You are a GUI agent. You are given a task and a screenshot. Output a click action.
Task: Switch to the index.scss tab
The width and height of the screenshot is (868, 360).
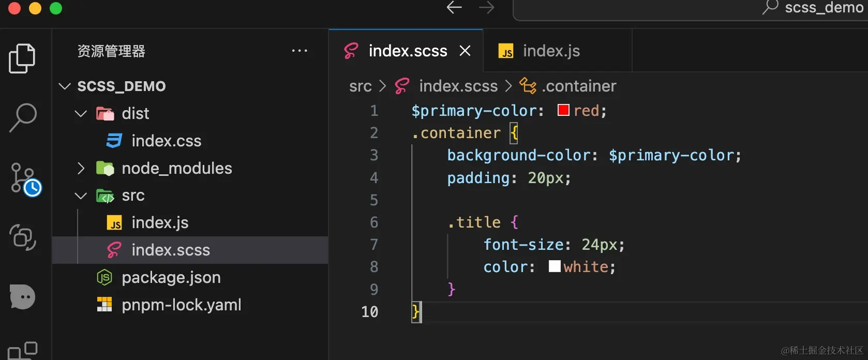pos(406,51)
